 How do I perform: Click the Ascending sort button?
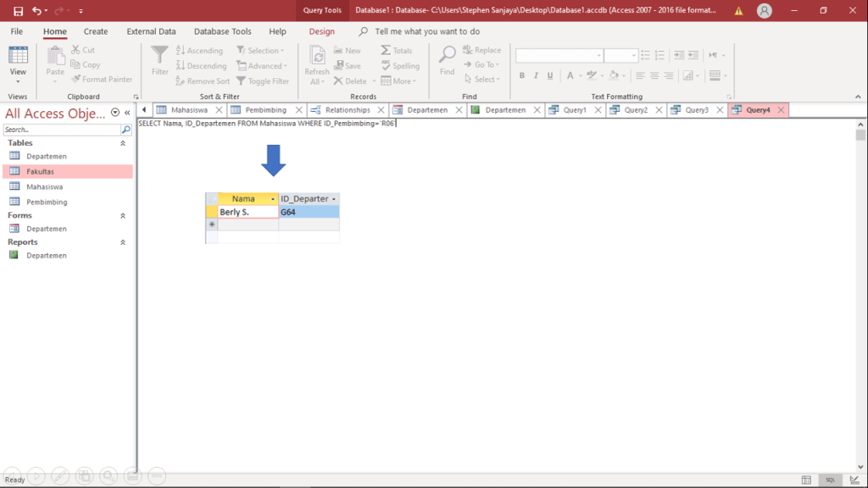[199, 51]
